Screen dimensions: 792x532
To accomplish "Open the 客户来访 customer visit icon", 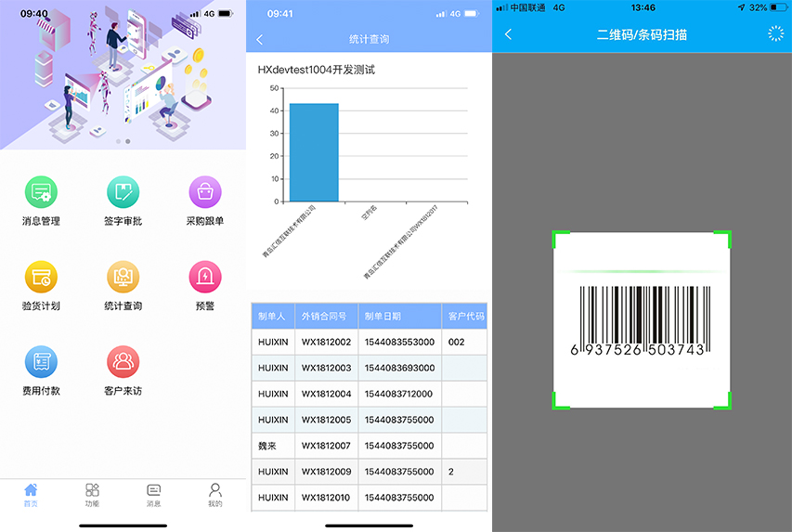I will pyautogui.click(x=123, y=362).
